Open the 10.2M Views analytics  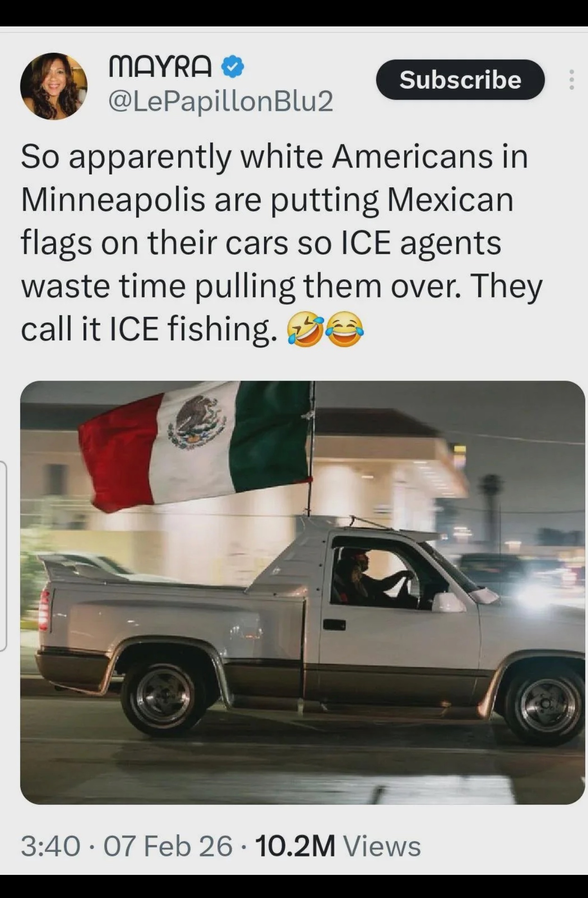tap(338, 846)
